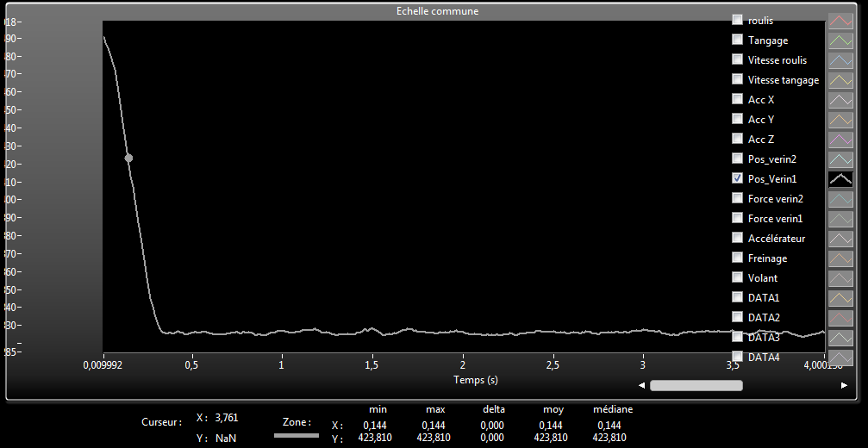Click the 0,009992 X-axis minimum value

coord(103,365)
